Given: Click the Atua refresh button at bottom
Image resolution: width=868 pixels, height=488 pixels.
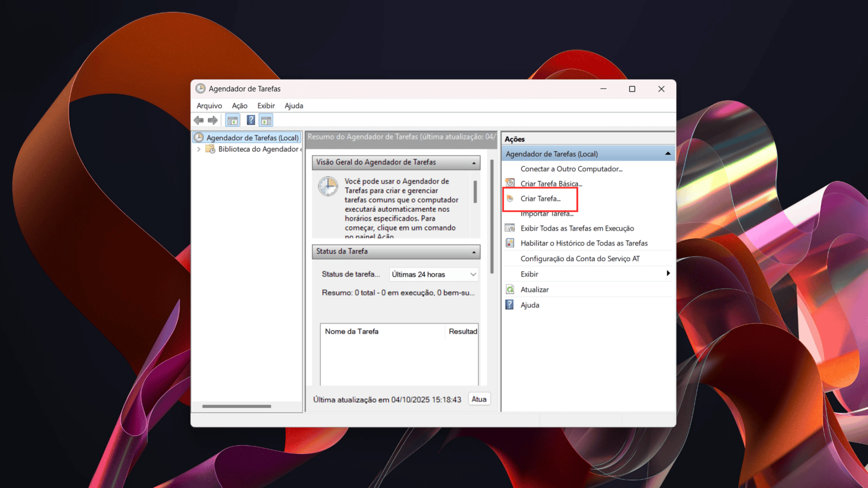Looking at the screenshot, I should [479, 399].
